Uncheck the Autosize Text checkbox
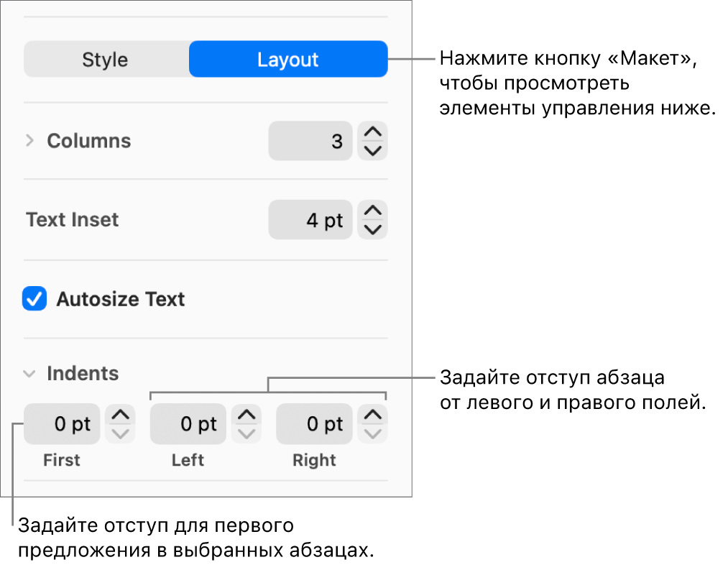728x570 pixels. pyautogui.click(x=34, y=299)
